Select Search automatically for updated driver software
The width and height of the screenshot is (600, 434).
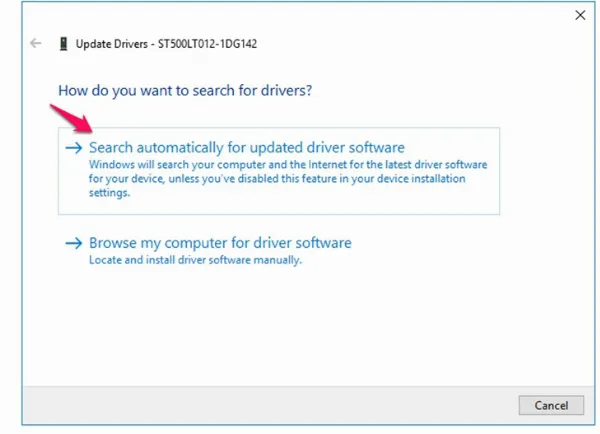246,148
